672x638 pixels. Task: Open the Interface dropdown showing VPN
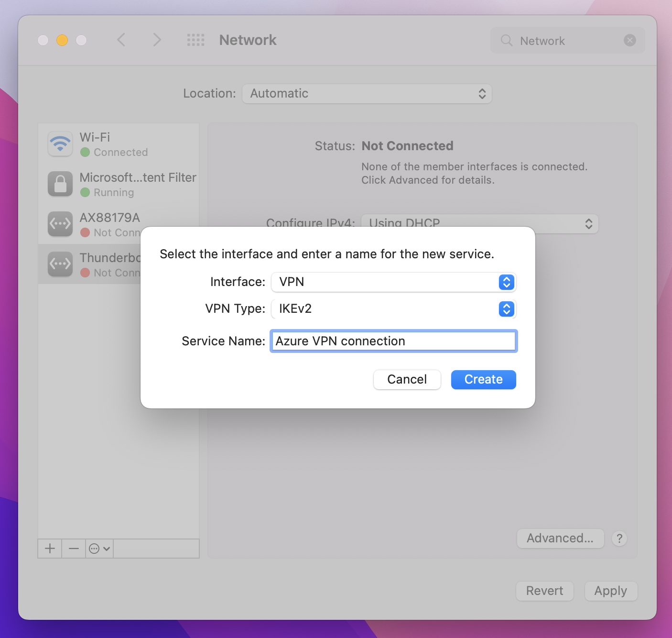tap(506, 282)
